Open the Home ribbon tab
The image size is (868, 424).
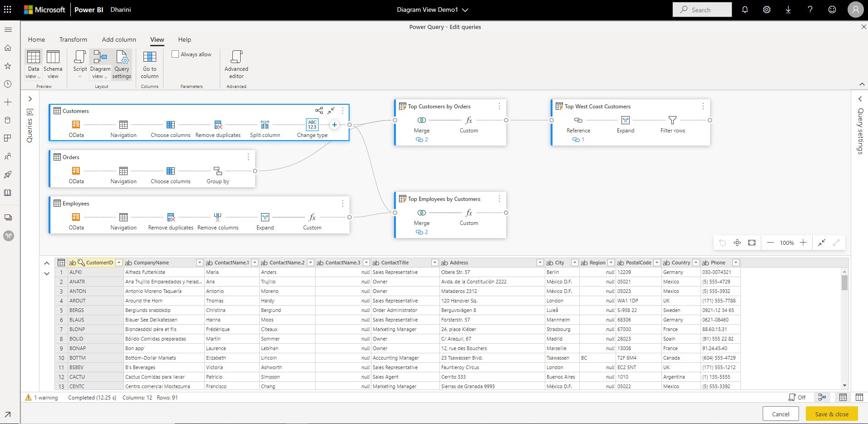pos(36,39)
